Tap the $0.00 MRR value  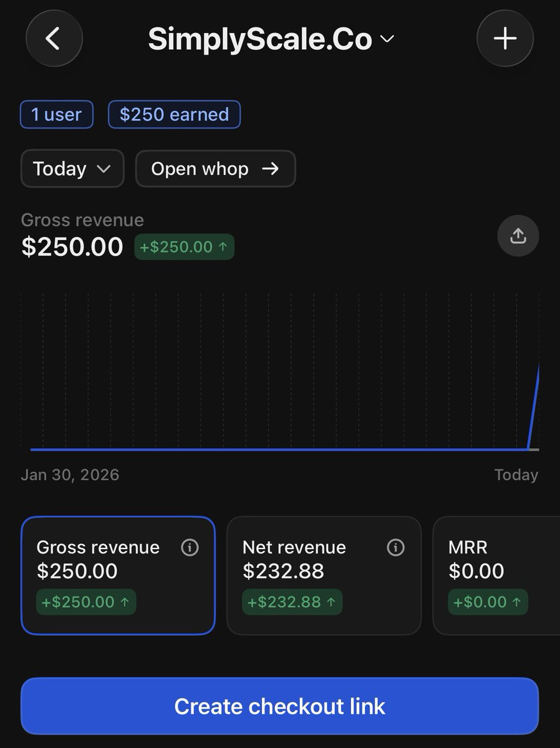click(x=476, y=571)
